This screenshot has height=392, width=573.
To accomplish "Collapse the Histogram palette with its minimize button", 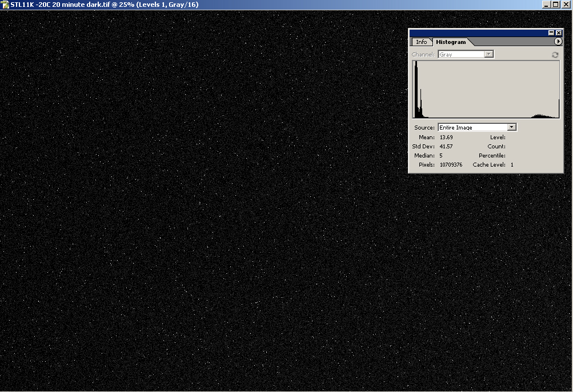I will pyautogui.click(x=551, y=33).
